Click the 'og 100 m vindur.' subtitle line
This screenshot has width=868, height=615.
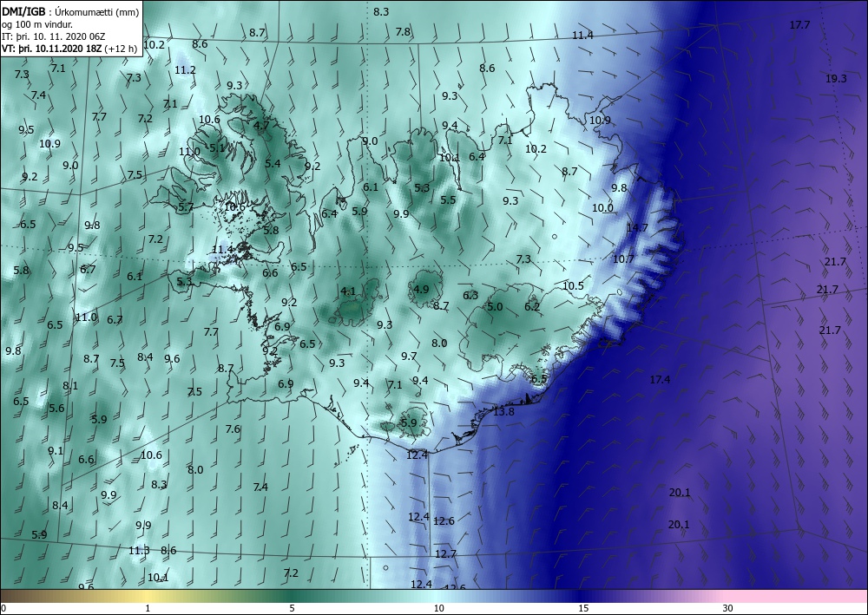tap(37, 23)
